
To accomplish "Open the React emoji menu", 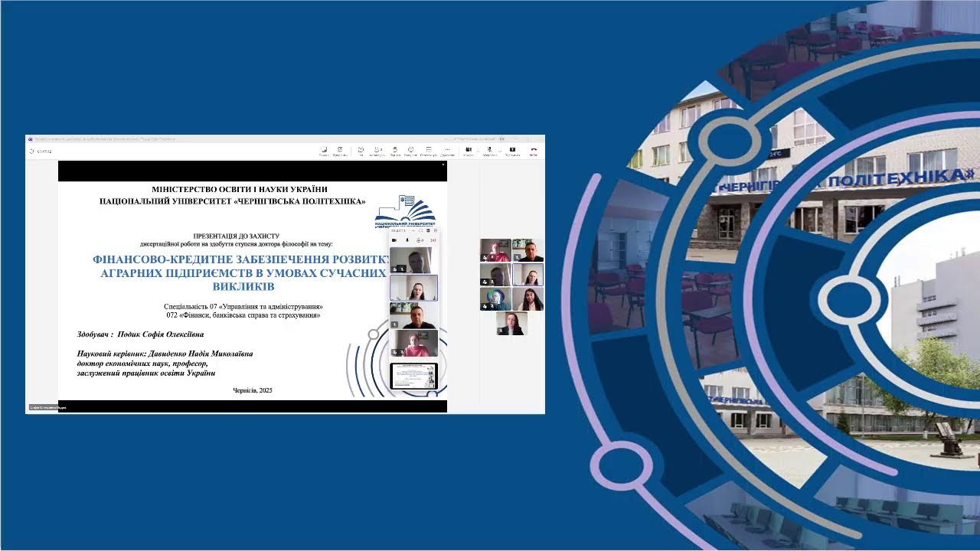I will 410,152.
